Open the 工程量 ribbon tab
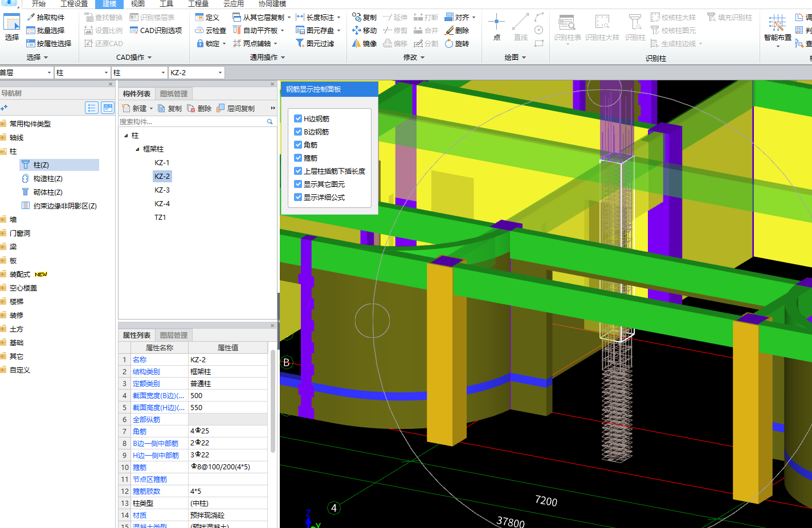The width and height of the screenshot is (812, 528). point(198,4)
